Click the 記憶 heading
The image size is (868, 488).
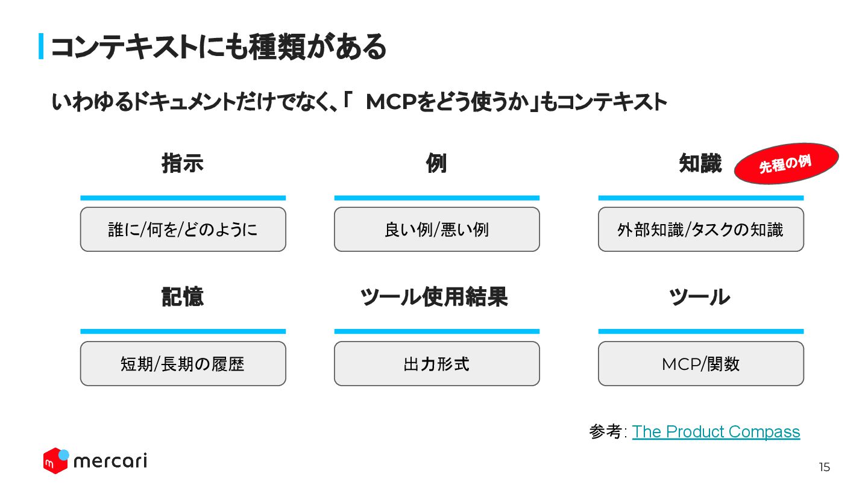point(183,297)
